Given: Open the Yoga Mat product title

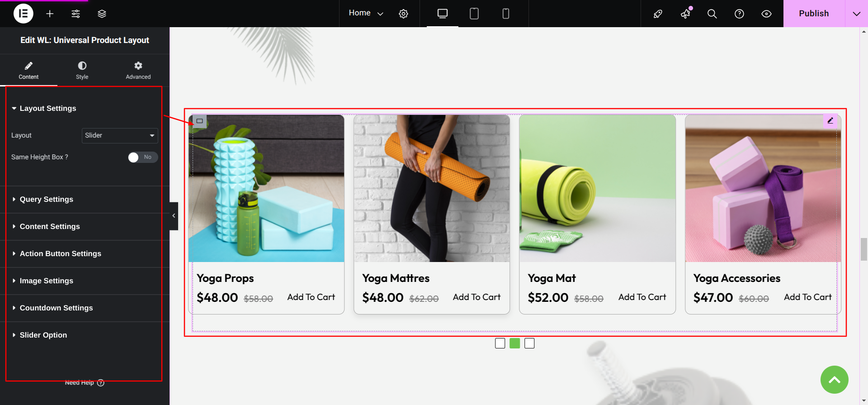Looking at the screenshot, I should click(x=552, y=278).
